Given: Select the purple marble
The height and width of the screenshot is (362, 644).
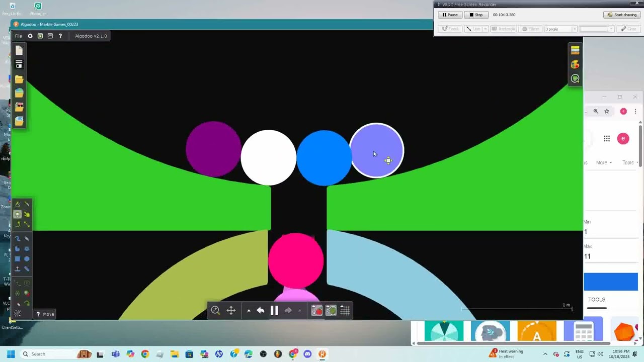Looking at the screenshot, I should coord(213,149).
